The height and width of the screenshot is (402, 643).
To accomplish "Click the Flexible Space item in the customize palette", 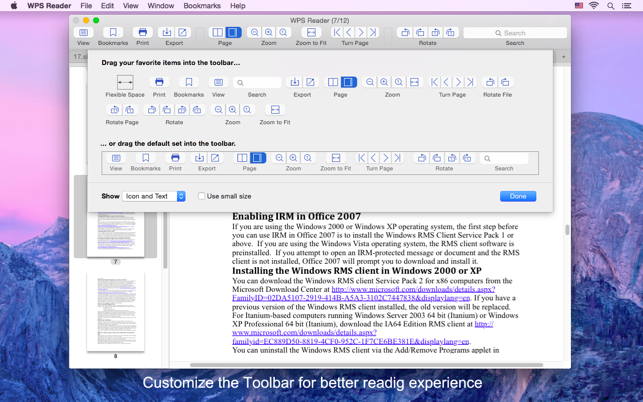I will point(125,86).
